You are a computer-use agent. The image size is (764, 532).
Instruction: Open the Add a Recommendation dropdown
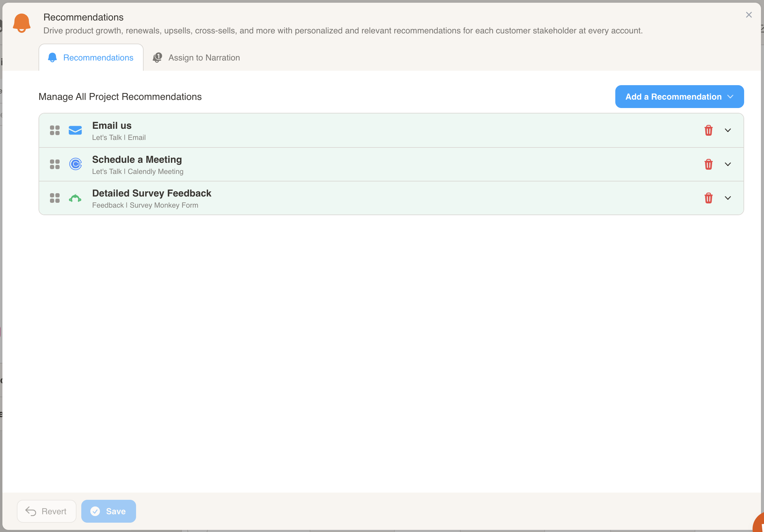(x=679, y=97)
